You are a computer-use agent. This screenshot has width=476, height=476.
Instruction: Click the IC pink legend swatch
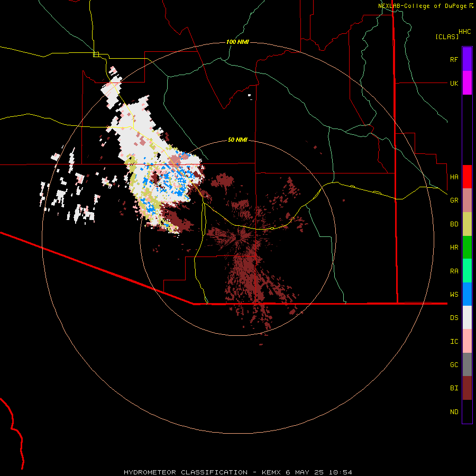point(467,341)
